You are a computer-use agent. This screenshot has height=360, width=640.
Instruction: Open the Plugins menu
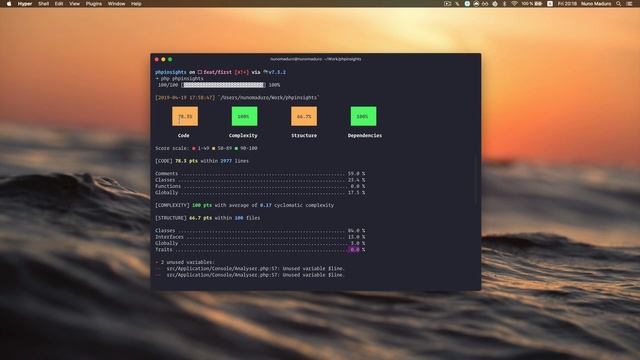click(94, 4)
